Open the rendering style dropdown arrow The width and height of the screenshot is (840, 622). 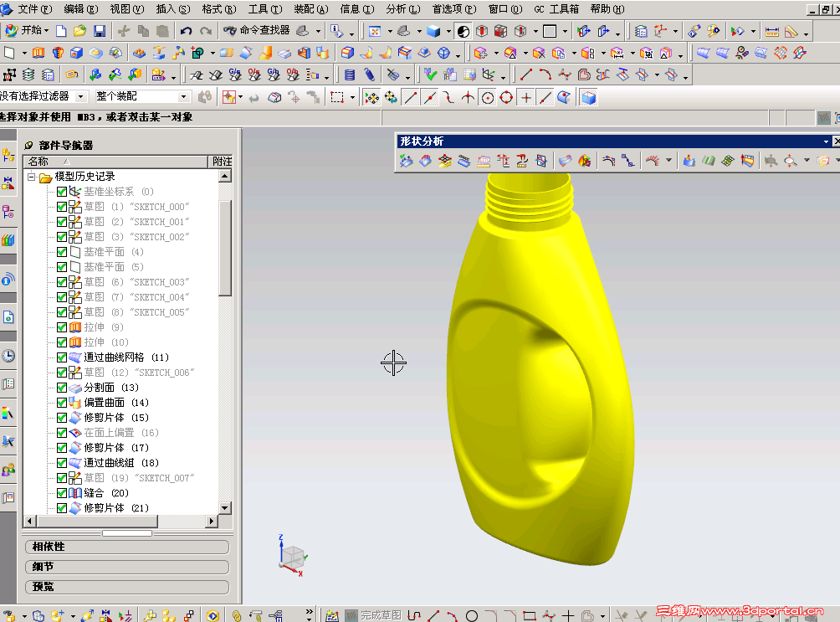(x=448, y=31)
